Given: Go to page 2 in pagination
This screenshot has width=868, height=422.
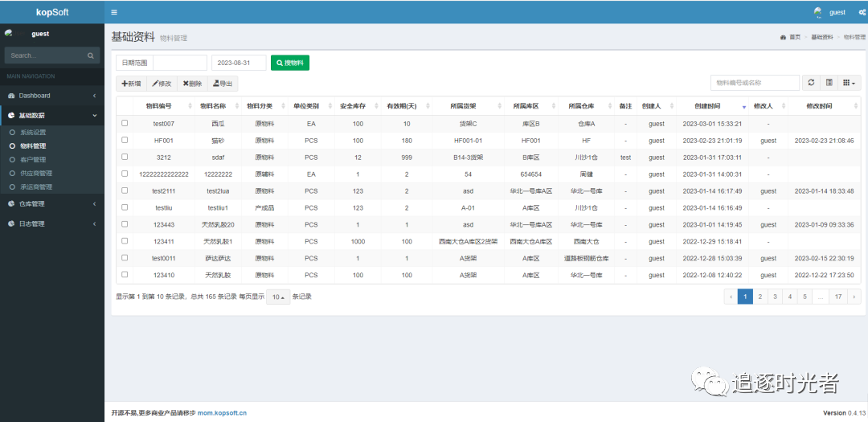Looking at the screenshot, I should (759, 297).
